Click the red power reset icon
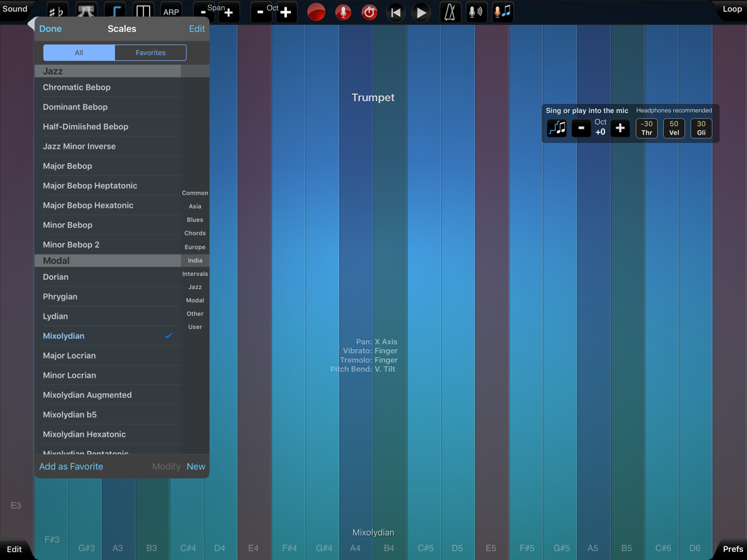 [369, 12]
